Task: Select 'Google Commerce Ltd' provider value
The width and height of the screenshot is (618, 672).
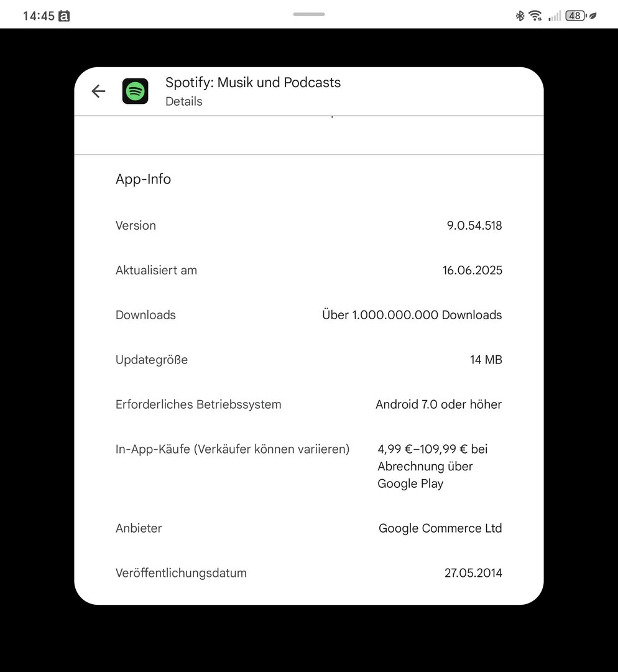Action: click(440, 528)
